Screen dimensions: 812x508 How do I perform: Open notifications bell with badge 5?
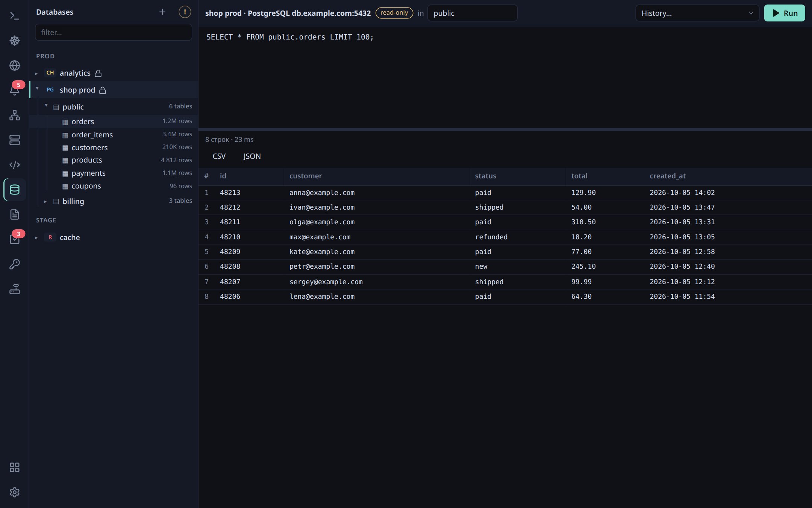[x=14, y=90]
